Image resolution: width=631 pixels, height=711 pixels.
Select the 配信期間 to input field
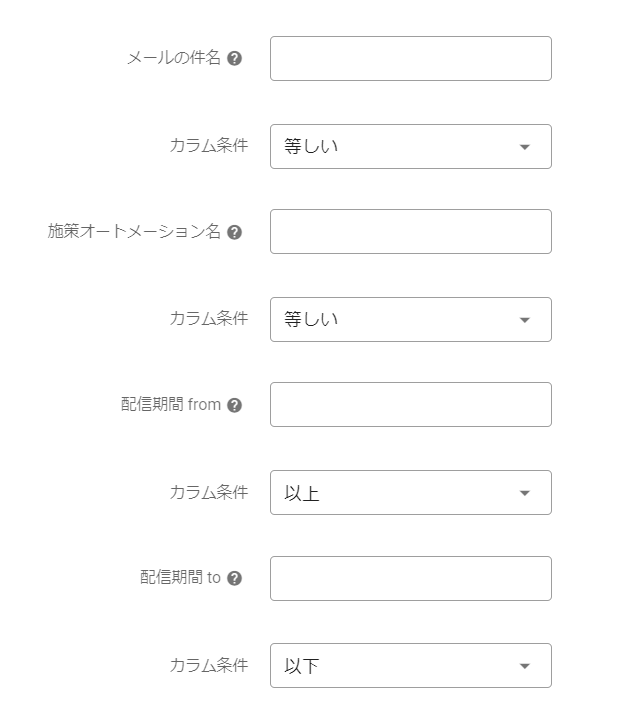tap(410, 578)
